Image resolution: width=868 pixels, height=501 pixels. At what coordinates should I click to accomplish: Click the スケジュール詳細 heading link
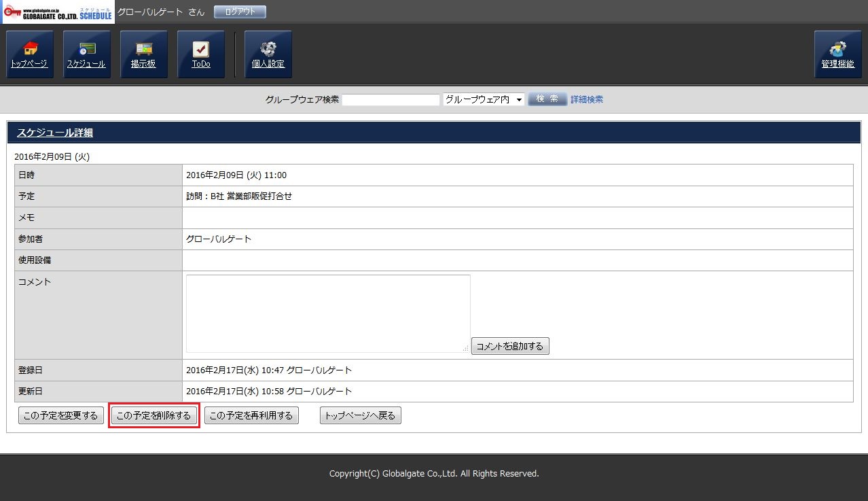[x=55, y=133]
